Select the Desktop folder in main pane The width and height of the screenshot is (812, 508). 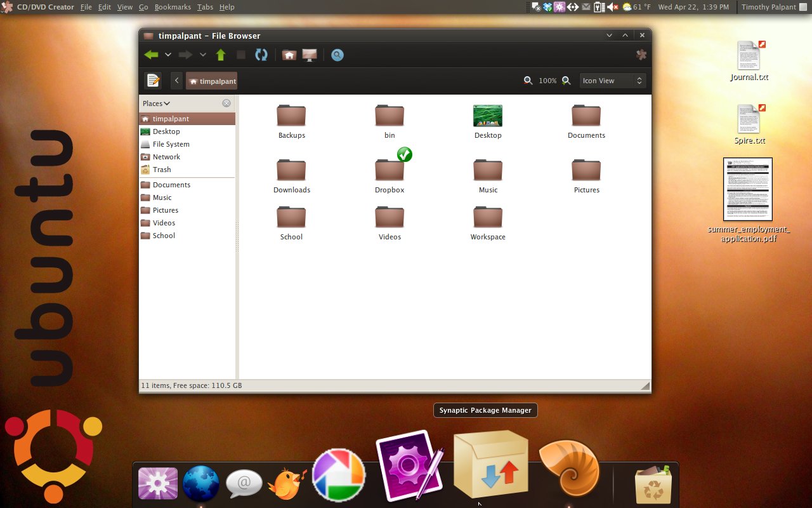(x=488, y=116)
